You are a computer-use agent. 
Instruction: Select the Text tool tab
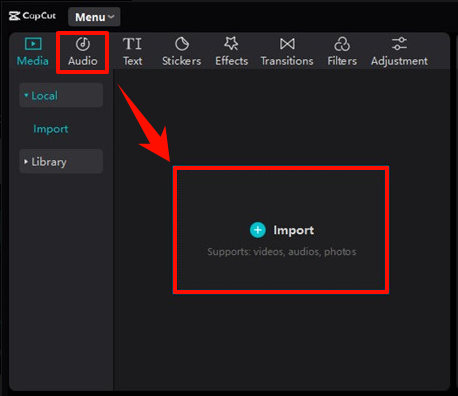(x=132, y=52)
